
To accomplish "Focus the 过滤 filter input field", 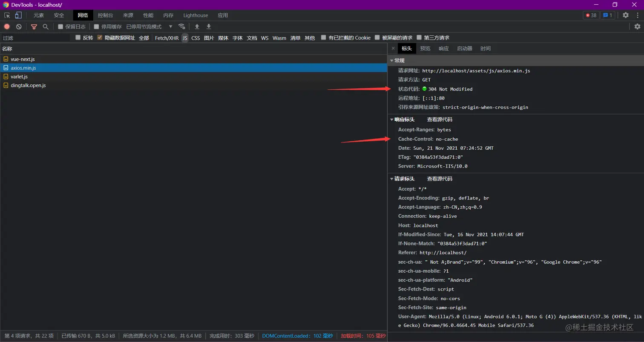I will point(36,38).
